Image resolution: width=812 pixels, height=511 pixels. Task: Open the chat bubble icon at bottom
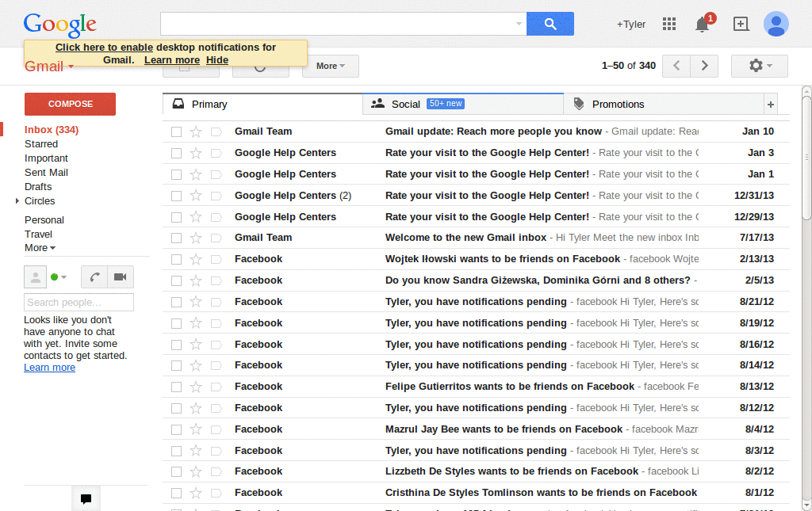coord(86,498)
